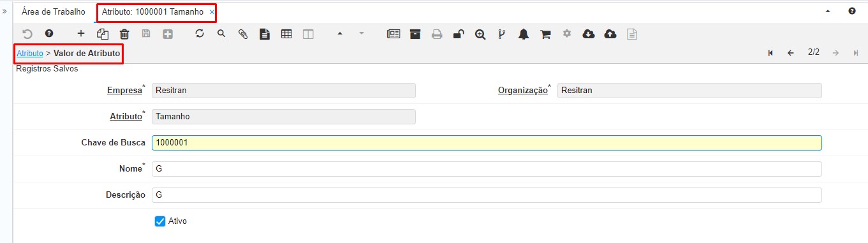Click the Print icon

437,34
